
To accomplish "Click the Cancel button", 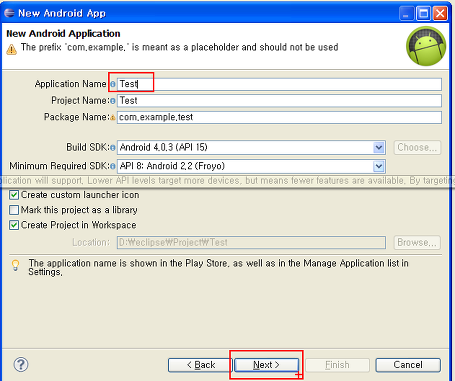I will click(x=408, y=365).
